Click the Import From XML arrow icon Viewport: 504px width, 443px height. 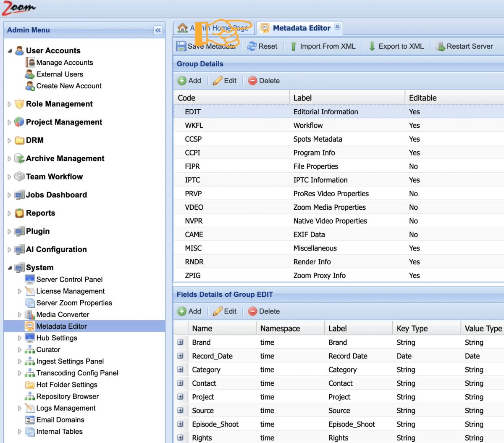pyautogui.click(x=294, y=46)
